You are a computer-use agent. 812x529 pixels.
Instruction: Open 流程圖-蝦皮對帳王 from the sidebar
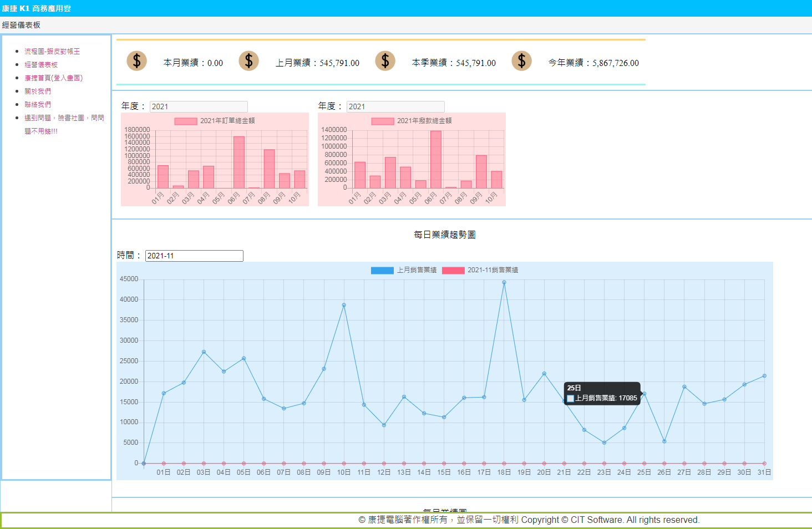(52, 52)
